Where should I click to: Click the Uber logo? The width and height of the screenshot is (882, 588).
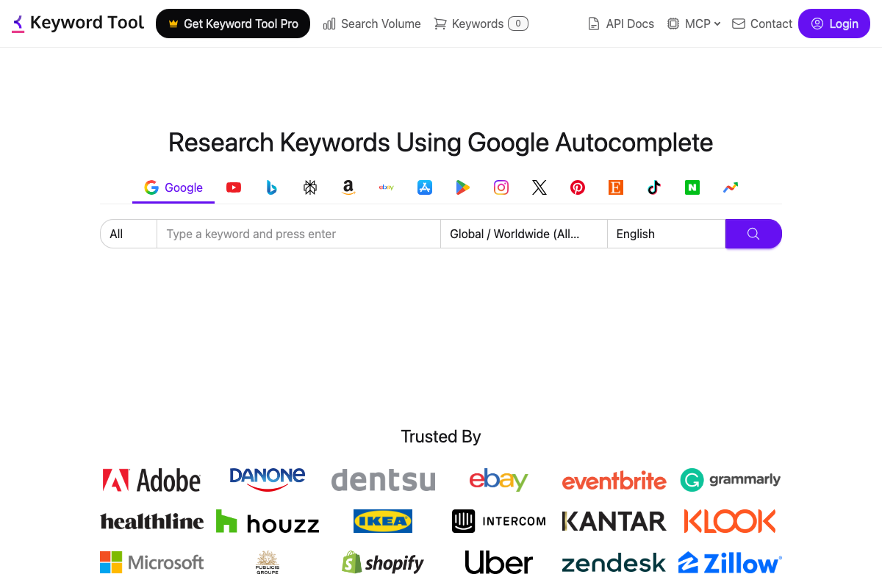499,563
